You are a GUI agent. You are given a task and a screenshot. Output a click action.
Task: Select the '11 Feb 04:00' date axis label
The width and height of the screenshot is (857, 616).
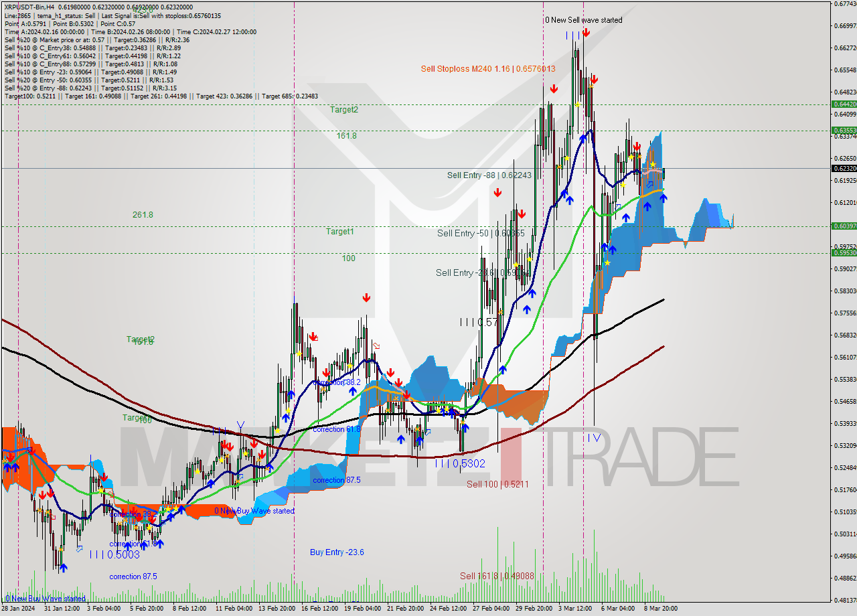pyautogui.click(x=234, y=609)
